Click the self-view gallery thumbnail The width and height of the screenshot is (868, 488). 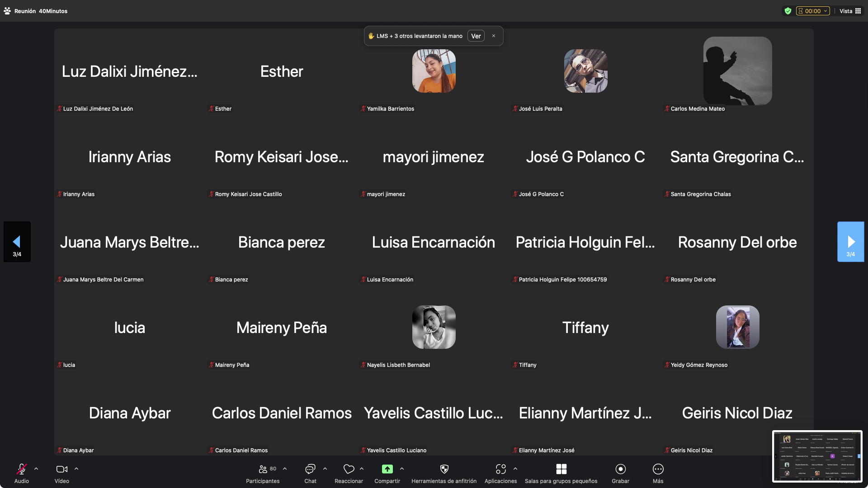pos(817,456)
